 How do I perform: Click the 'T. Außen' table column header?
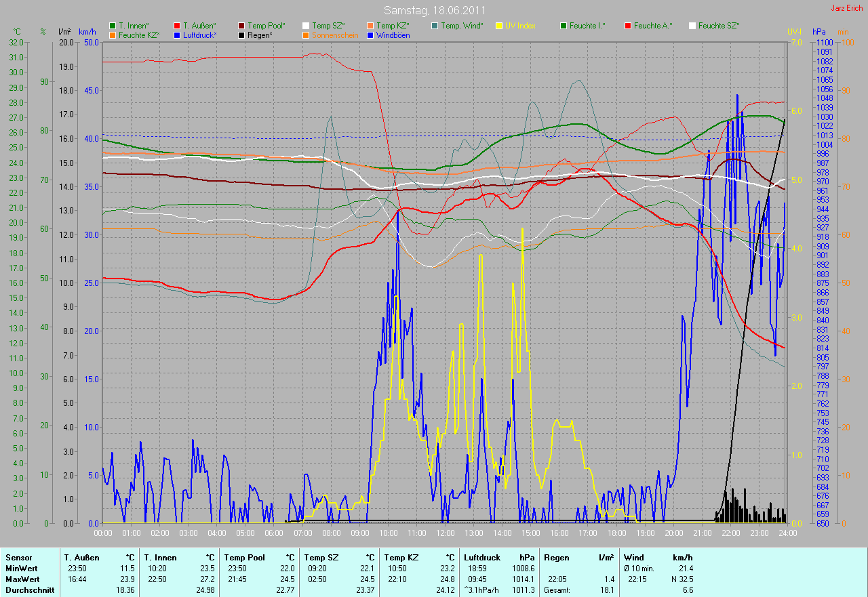coord(82,558)
